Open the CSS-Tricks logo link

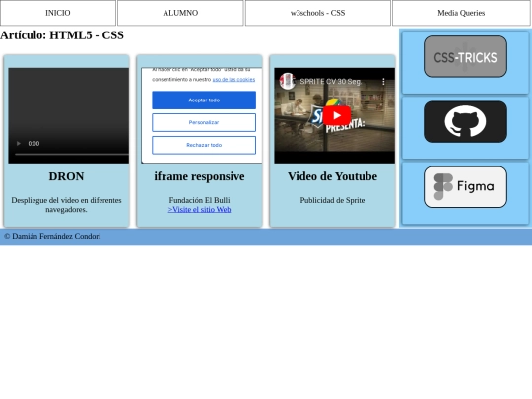[465, 57]
